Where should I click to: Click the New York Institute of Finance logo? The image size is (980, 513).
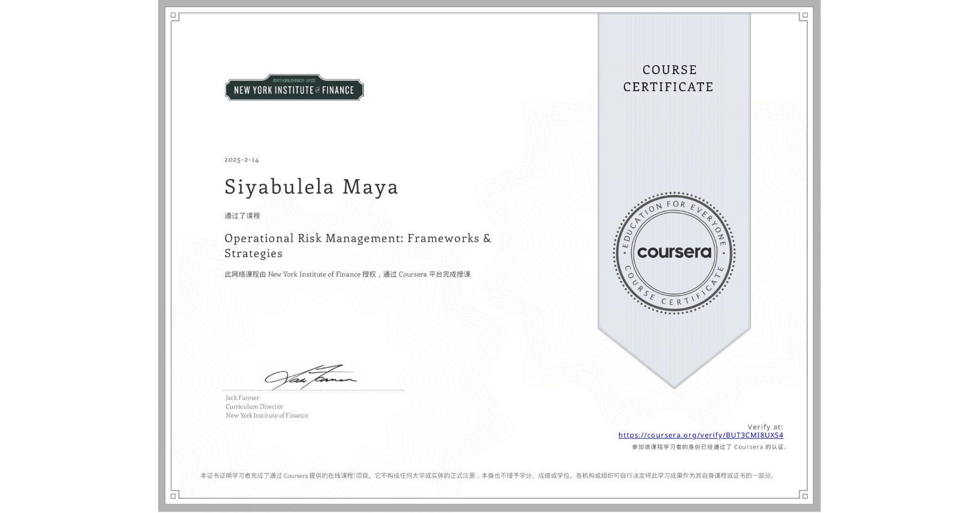pos(294,87)
